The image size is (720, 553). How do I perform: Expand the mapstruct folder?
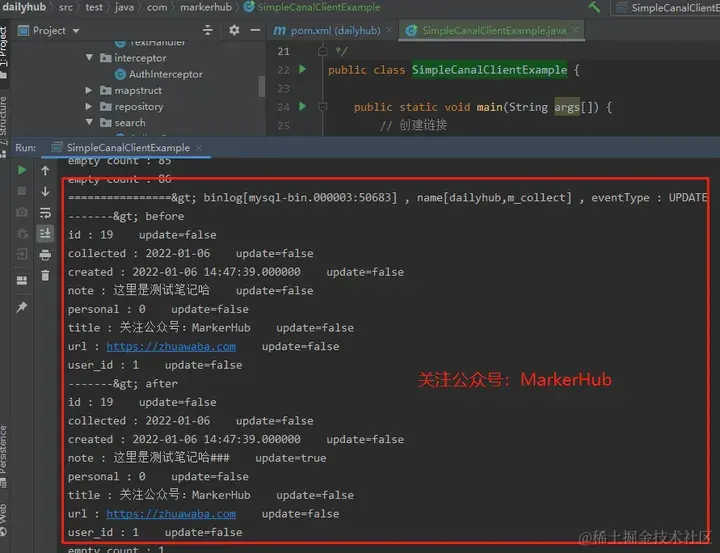[89, 90]
